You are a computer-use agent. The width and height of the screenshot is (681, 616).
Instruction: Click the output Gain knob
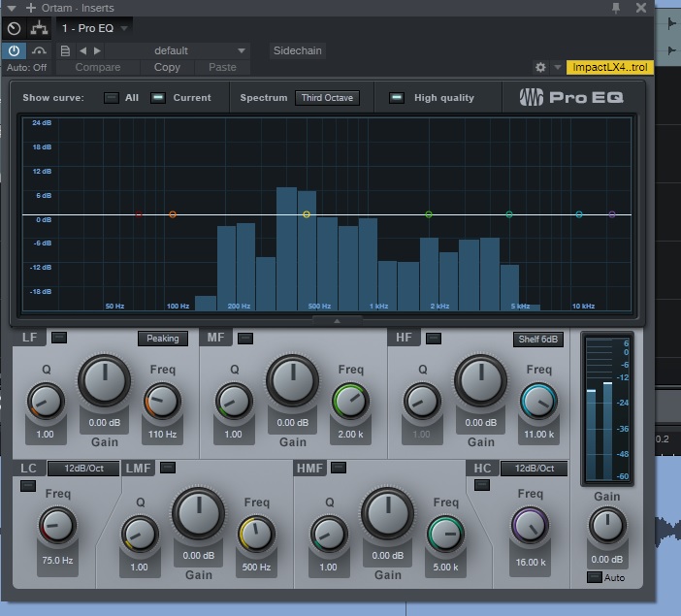(x=607, y=526)
